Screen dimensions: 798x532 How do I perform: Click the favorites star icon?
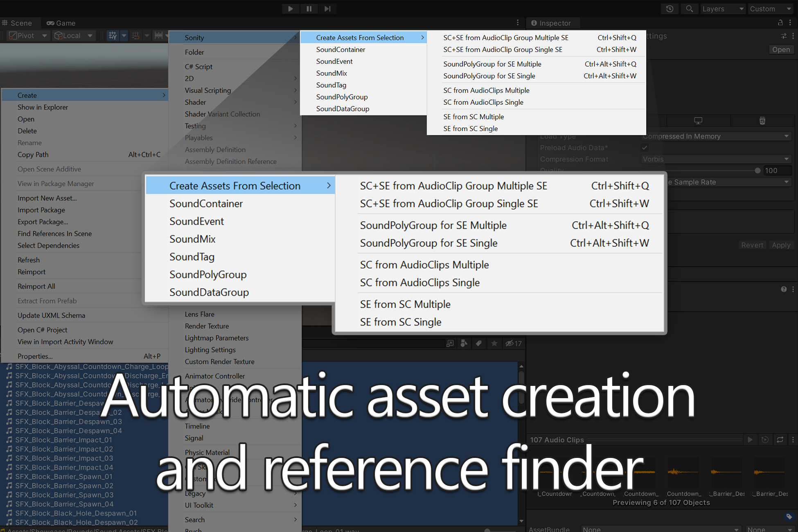[494, 343]
